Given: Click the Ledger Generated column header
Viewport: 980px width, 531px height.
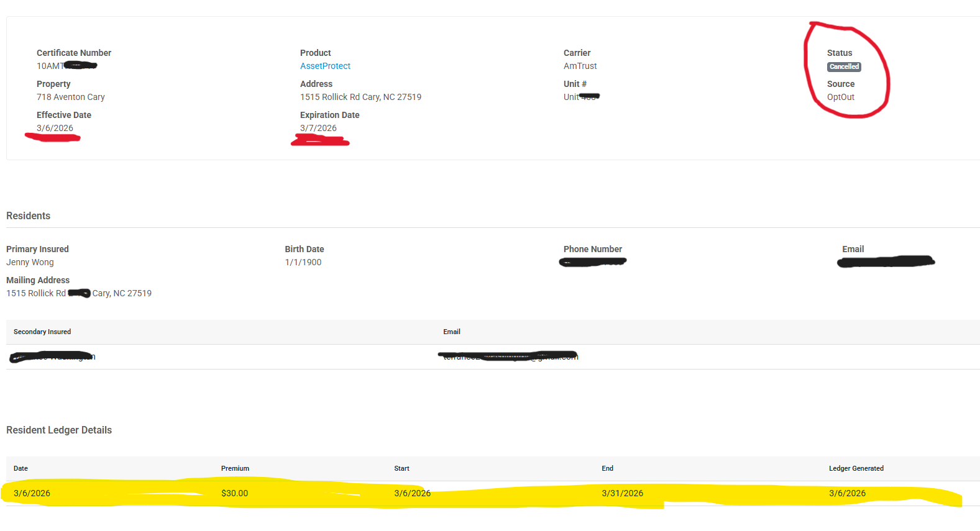Looking at the screenshot, I should click(x=856, y=468).
